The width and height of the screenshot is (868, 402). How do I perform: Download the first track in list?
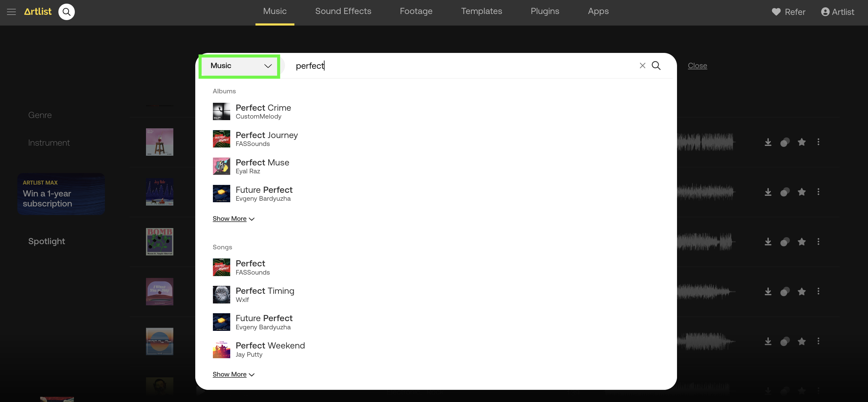click(x=768, y=142)
